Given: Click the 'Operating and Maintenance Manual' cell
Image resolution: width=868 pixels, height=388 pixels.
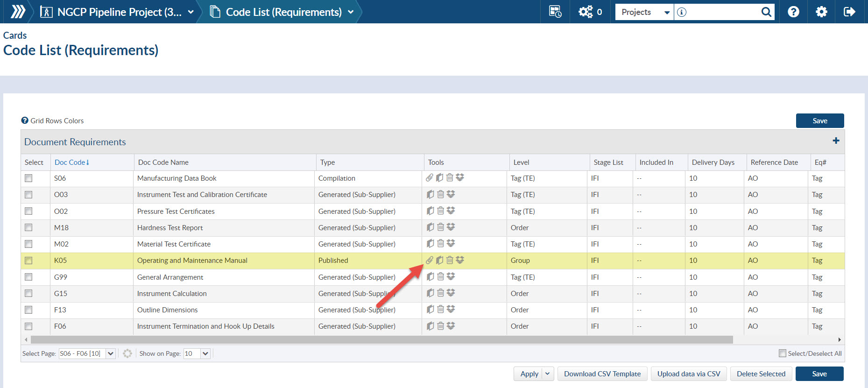Looking at the screenshot, I should pyautogui.click(x=224, y=261).
